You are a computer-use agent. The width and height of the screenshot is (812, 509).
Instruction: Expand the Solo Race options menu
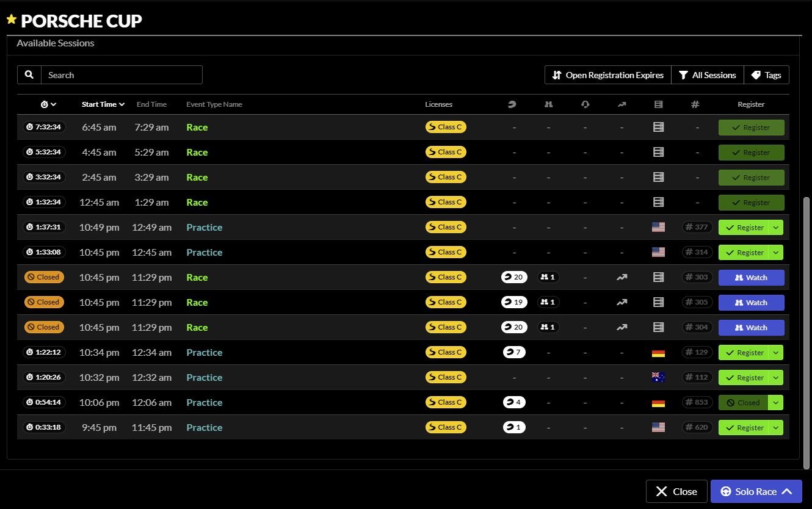[787, 491]
